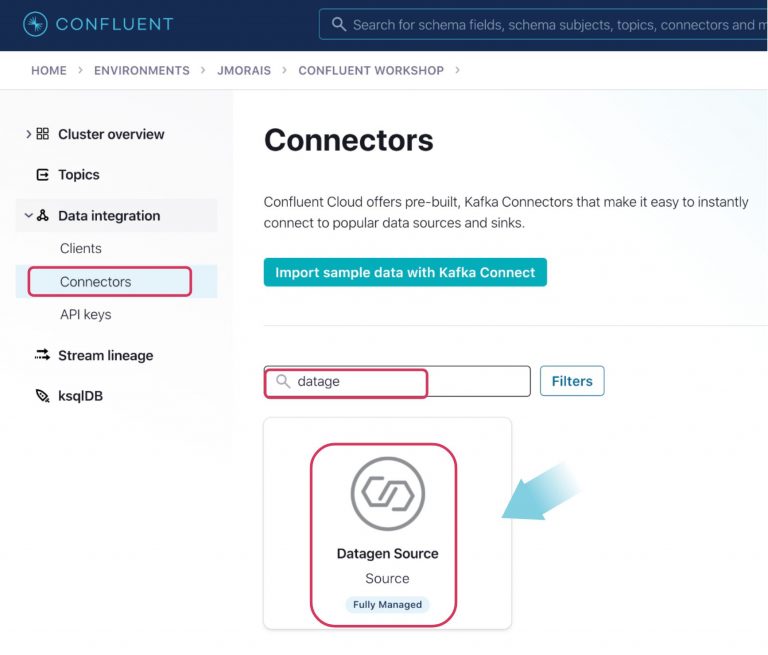Click the Topics icon in sidebar
768x655 pixels.
pos(42,175)
